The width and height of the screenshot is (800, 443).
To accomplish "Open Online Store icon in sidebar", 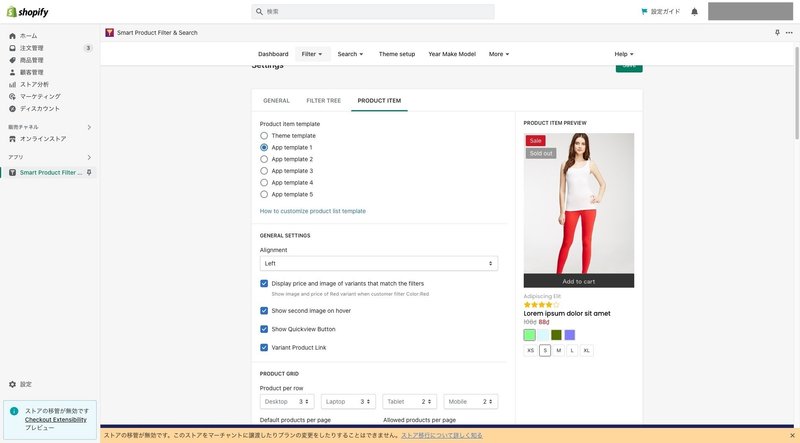I will [13, 139].
